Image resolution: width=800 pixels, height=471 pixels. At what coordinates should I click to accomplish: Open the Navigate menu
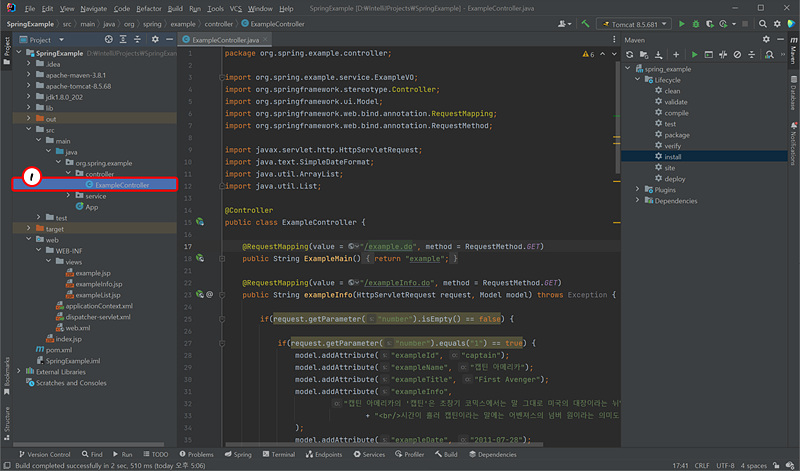coord(94,9)
